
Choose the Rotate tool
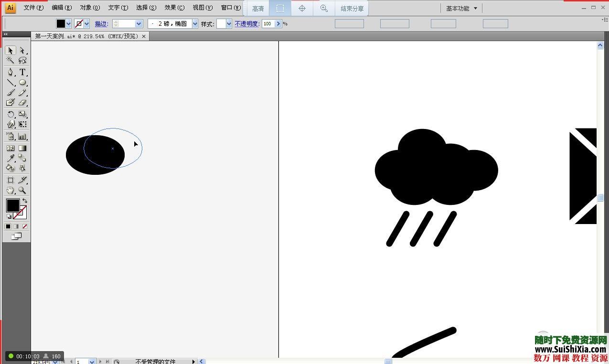10,114
